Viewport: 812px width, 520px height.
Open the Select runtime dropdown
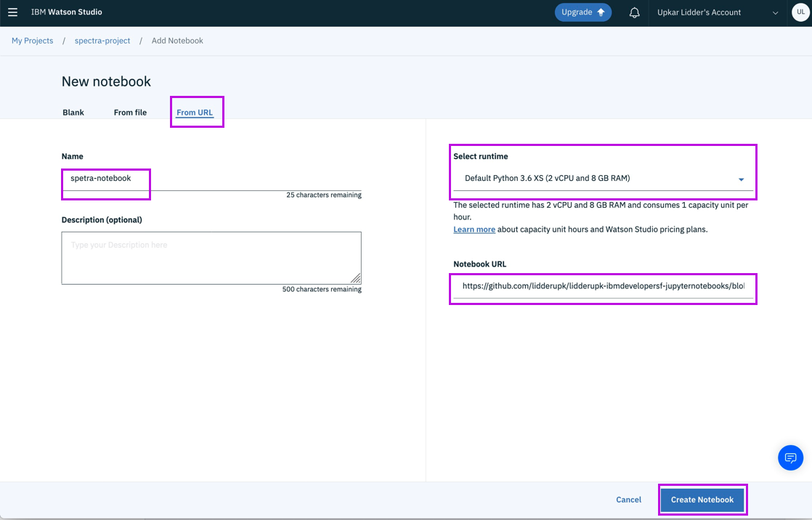coord(604,178)
